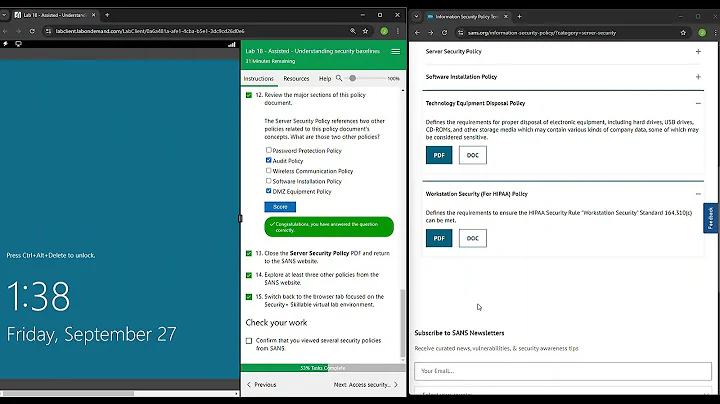Screen dimensions: 720x404
Task: Reload the left browser lab page
Action: pyautogui.click(x=32, y=31)
